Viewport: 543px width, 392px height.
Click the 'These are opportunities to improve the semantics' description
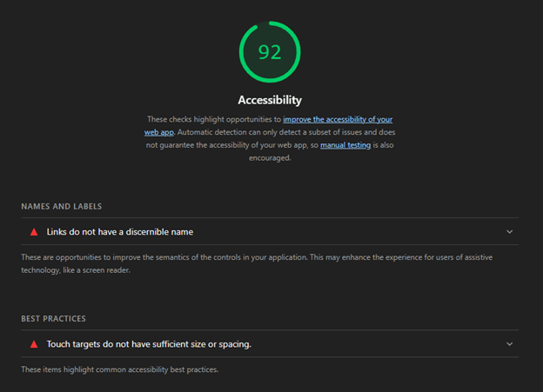click(257, 263)
